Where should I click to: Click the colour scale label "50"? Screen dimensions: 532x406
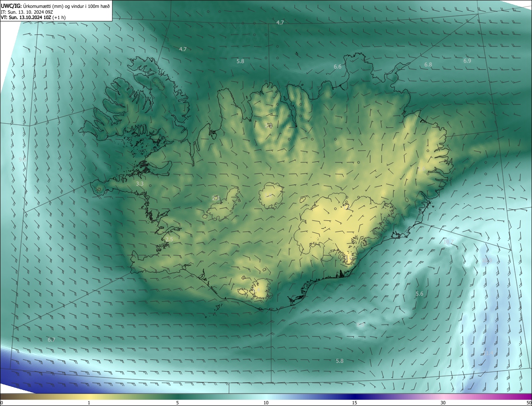click(x=529, y=403)
